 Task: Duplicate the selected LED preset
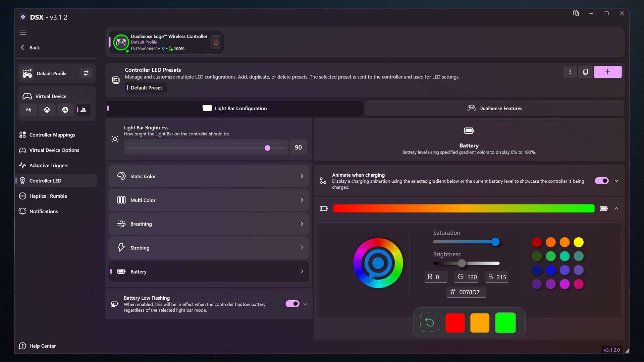pos(585,72)
